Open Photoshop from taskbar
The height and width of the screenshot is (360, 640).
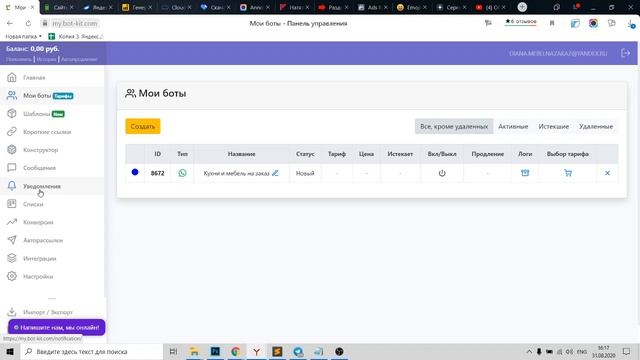tap(215, 351)
